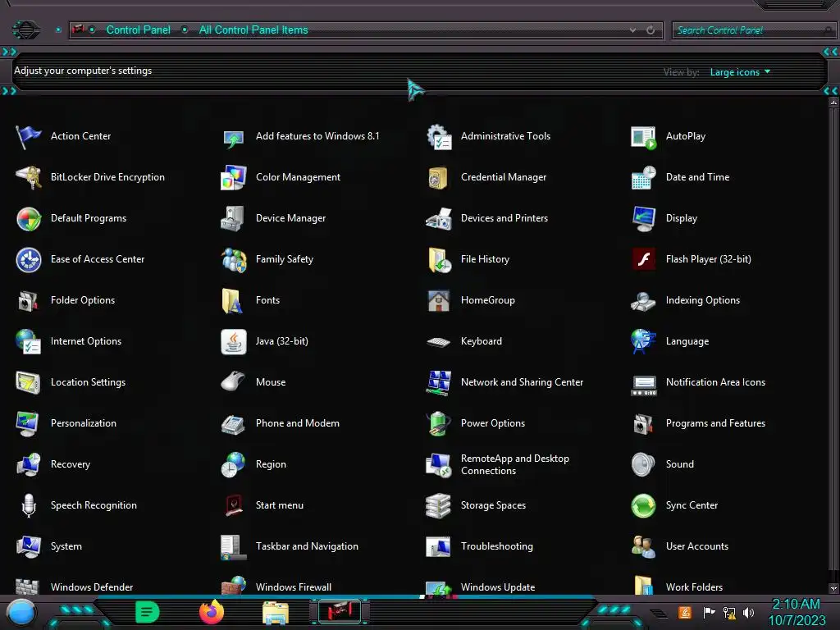Open the Language link
The height and width of the screenshot is (630, 840).
[x=687, y=341]
